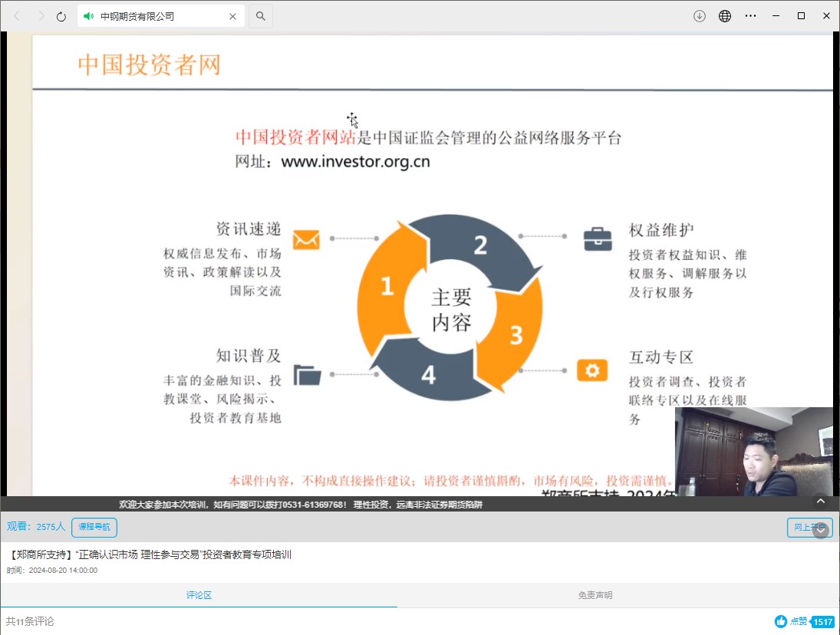Mute the tab using its speaker icon

coord(88,16)
